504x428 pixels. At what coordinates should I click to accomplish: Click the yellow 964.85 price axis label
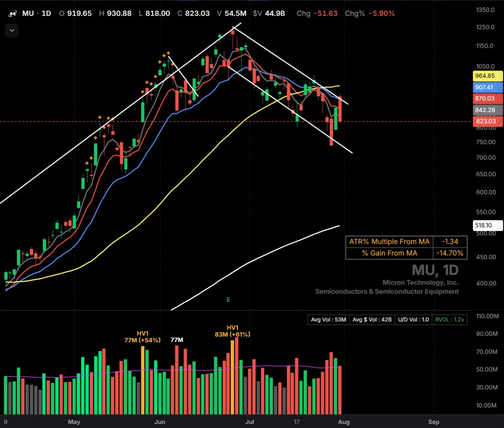click(x=488, y=76)
